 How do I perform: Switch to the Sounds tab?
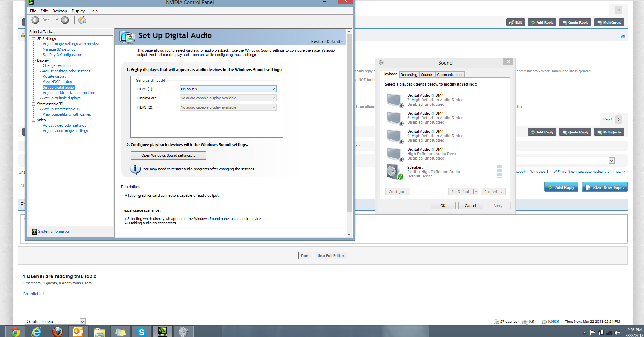point(427,75)
